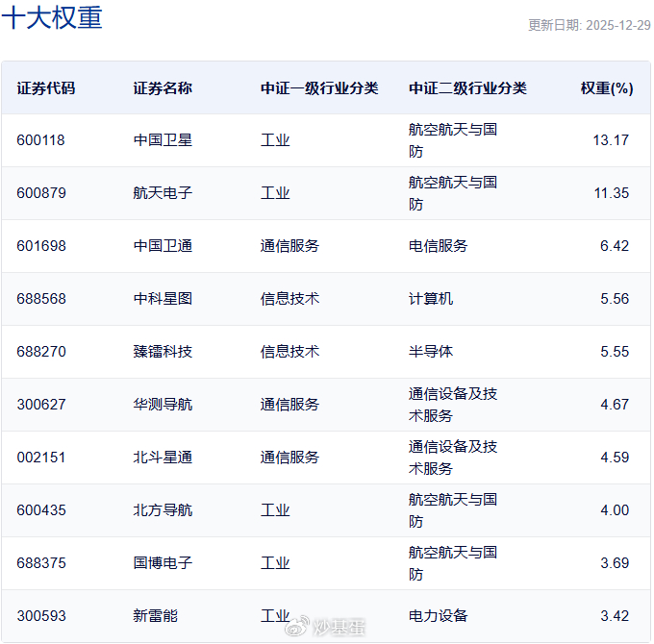Click 工业 cell in 中国卫星 row
Image resolution: width=654 pixels, height=644 pixels.
click(x=275, y=140)
